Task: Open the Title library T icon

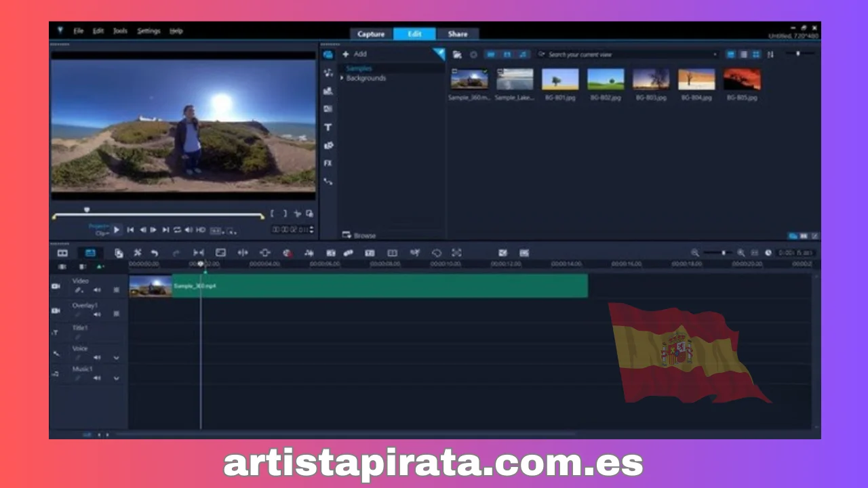Action: tap(328, 127)
